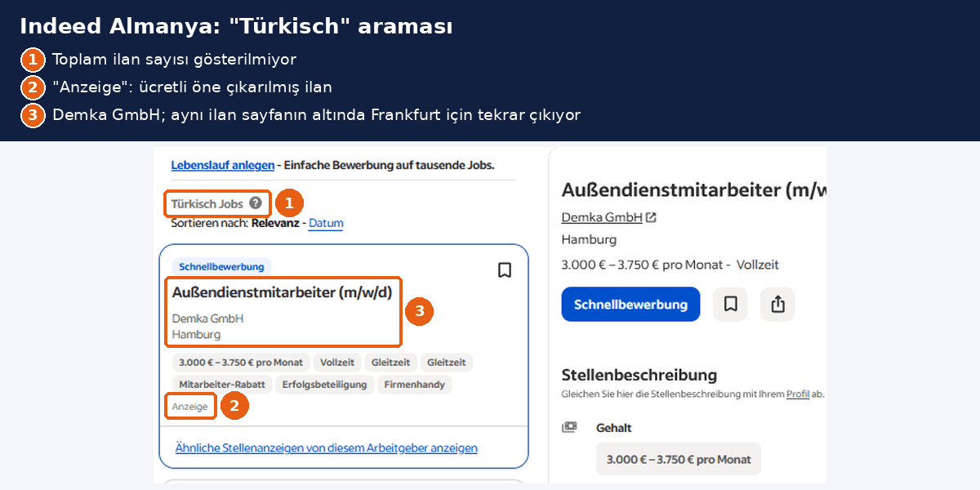Image resolution: width=980 pixels, height=490 pixels.
Task: Click the Erfolgsbeteiligung benefit tag
Action: pos(324,384)
